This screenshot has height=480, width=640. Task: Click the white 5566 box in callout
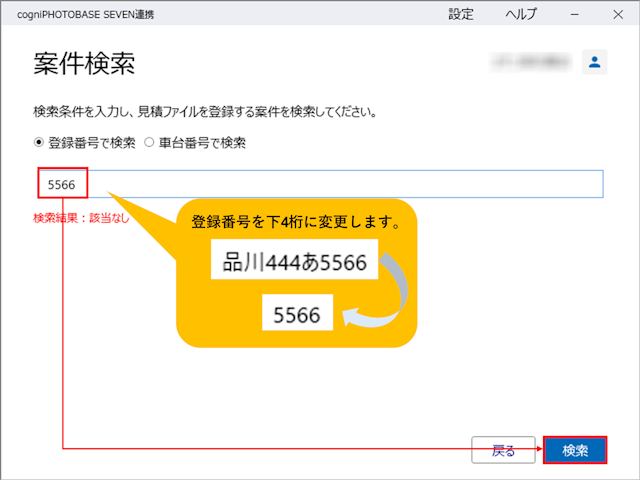[x=297, y=313]
